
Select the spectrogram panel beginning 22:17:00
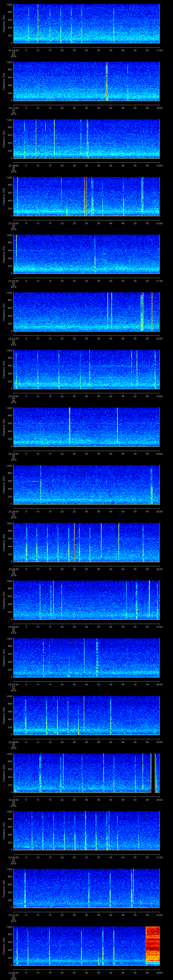click(x=87, y=81)
